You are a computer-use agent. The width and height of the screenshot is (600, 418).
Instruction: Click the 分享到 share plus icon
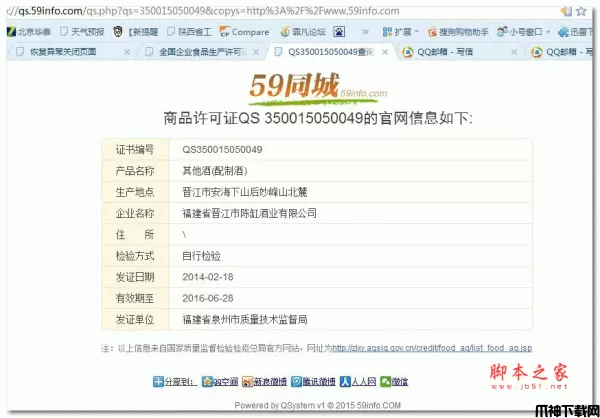tap(158, 381)
